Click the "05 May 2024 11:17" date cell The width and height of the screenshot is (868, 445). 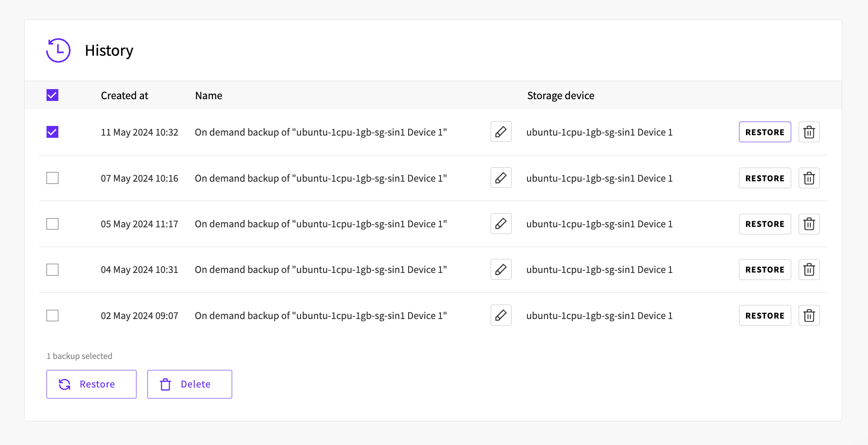(140, 224)
